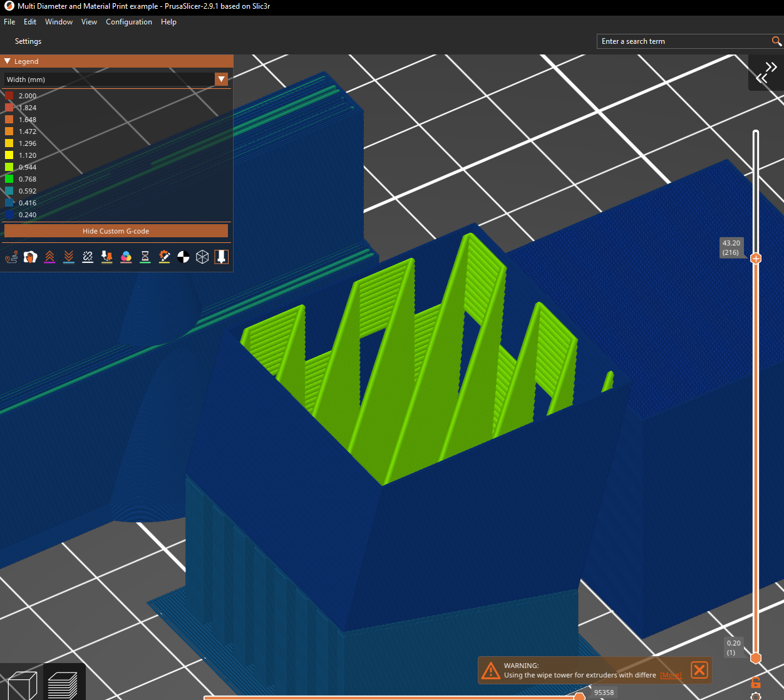Viewport: 784px width, 700px height.
Task: Open the Configuration menu
Action: 129,22
